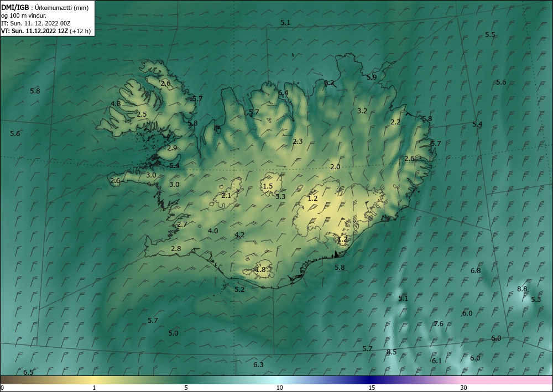Click the map value "6.5"
This screenshot has width=553, height=392.
point(28,373)
